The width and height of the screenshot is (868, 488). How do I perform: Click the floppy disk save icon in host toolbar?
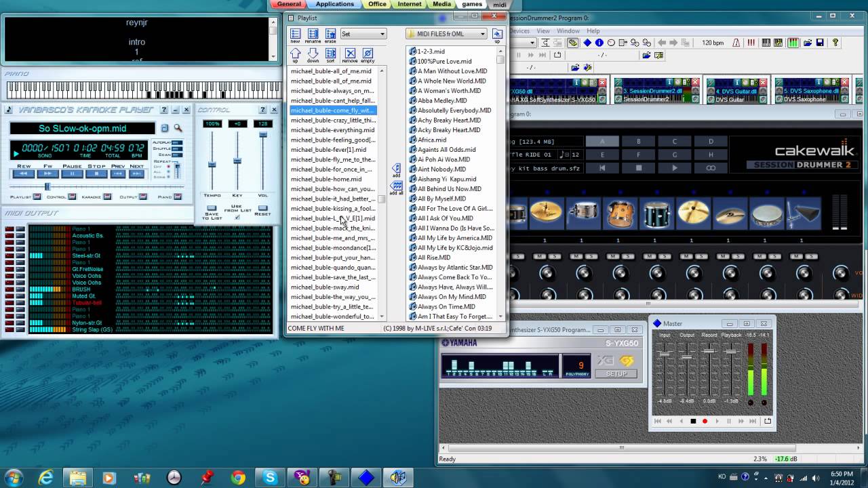click(820, 43)
